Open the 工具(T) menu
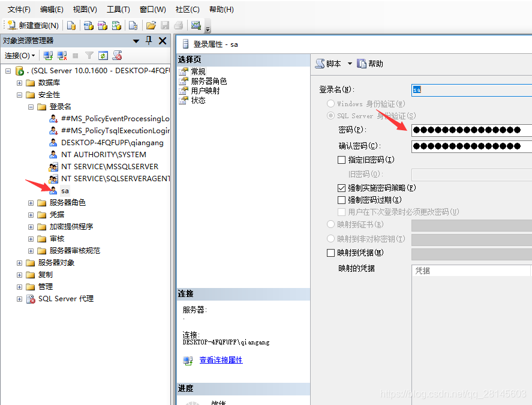This screenshot has width=532, height=405. click(118, 10)
